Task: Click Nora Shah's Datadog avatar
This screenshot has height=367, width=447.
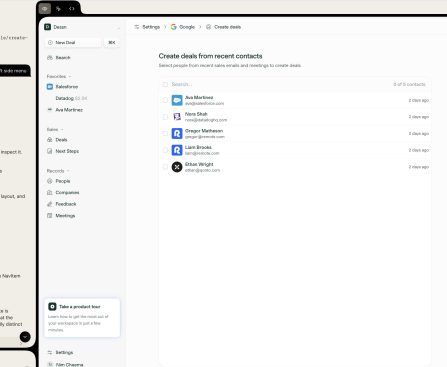Action: [x=177, y=117]
